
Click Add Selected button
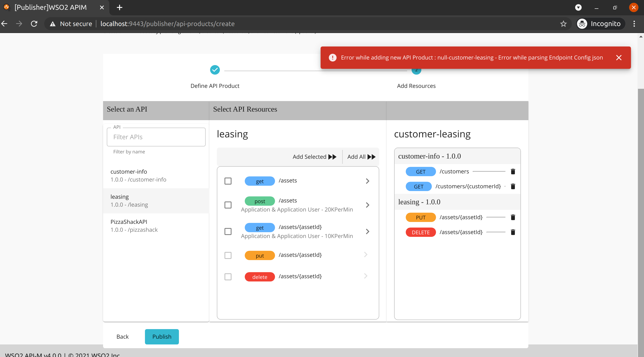(x=314, y=157)
